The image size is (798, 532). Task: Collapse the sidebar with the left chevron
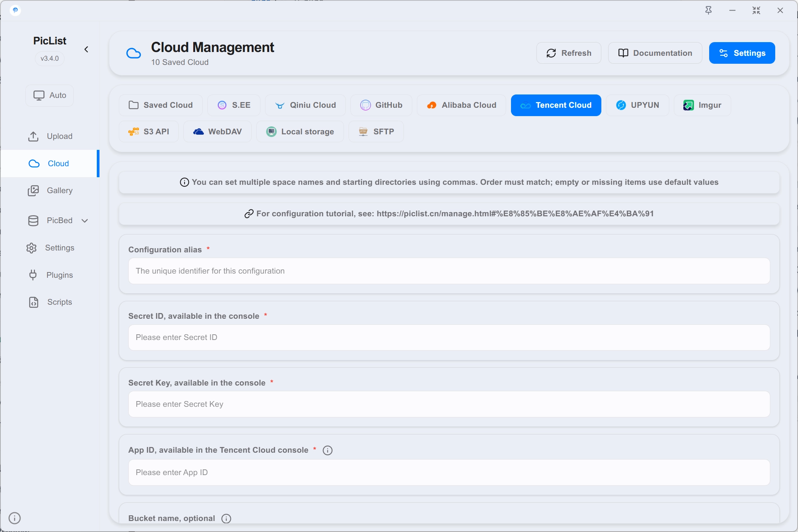pos(86,49)
